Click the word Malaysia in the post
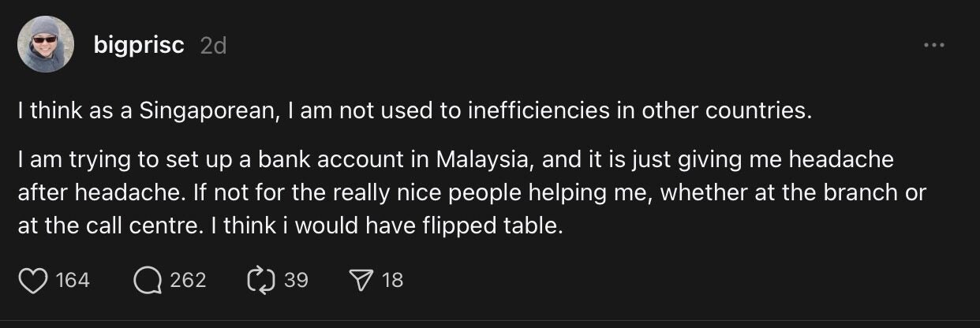980x328 pixels. pos(481,160)
